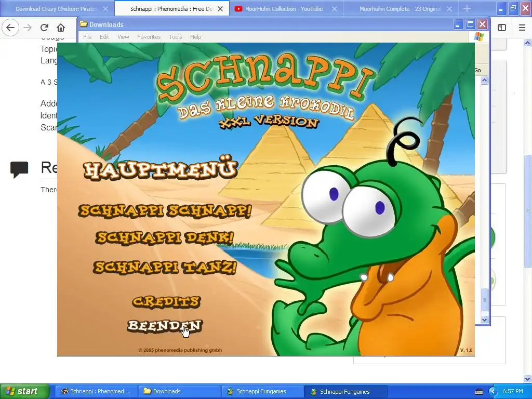
Task: Reload the browser page
Action: [44, 28]
